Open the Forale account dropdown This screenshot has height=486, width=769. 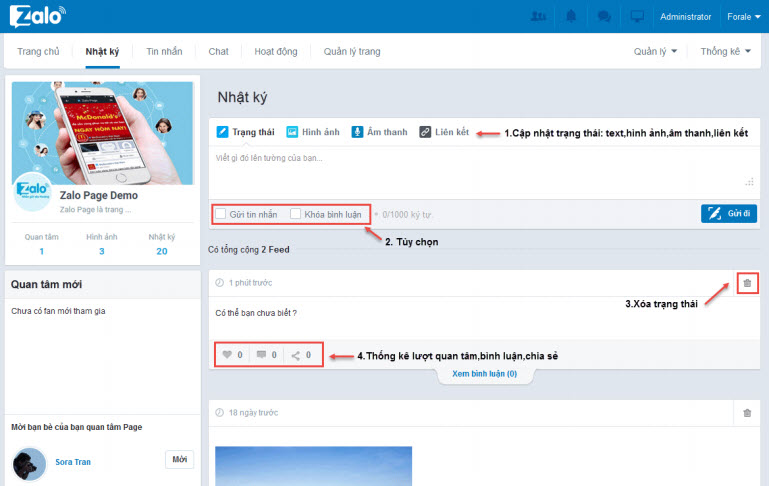[744, 17]
